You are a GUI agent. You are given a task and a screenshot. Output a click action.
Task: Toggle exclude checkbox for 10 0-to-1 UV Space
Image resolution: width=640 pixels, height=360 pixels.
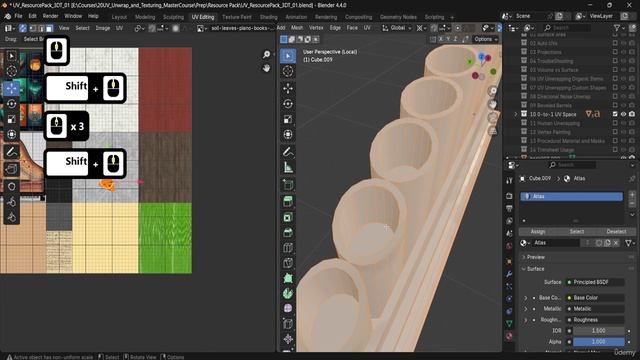615,114
